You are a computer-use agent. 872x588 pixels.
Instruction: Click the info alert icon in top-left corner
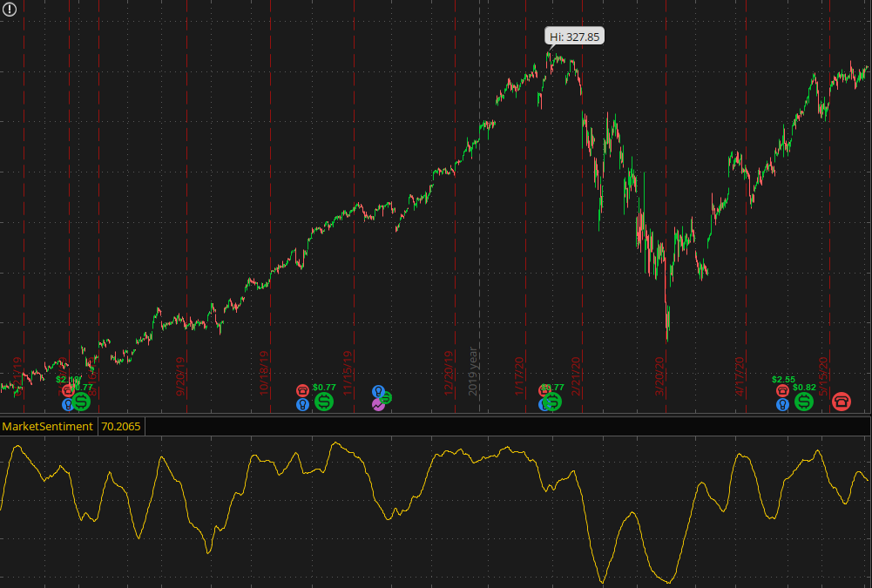[x=10, y=10]
